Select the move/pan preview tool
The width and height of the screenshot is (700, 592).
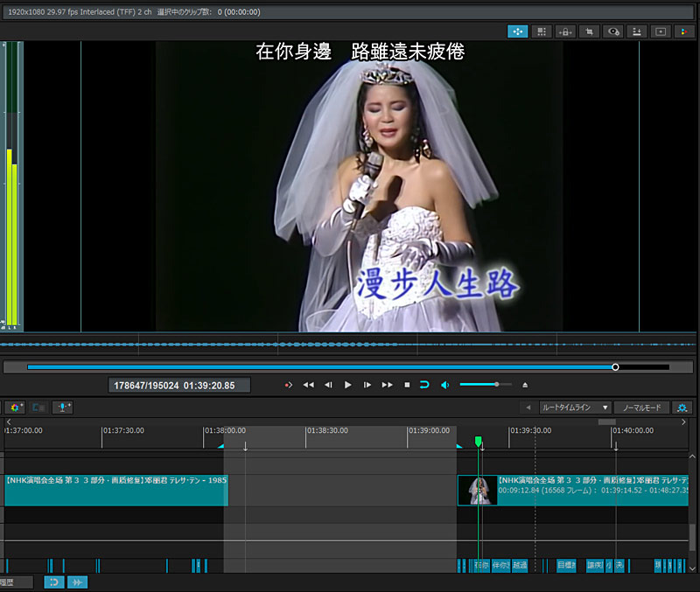pos(517,31)
